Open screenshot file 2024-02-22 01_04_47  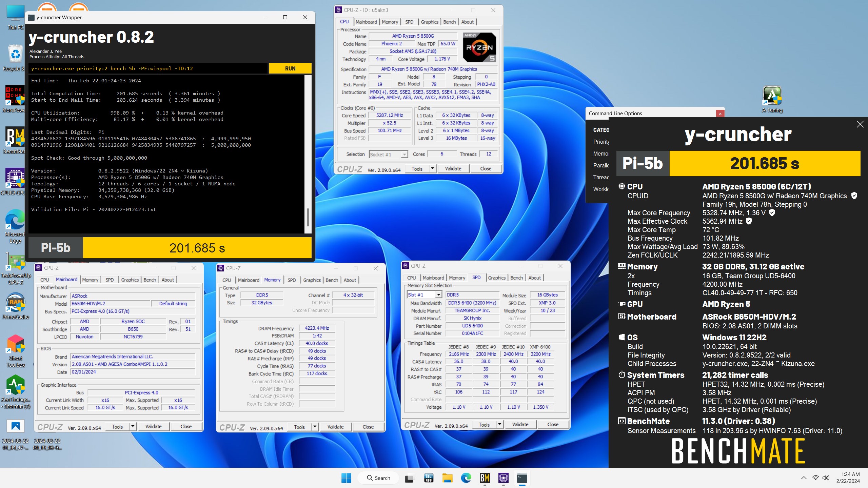[16, 435]
